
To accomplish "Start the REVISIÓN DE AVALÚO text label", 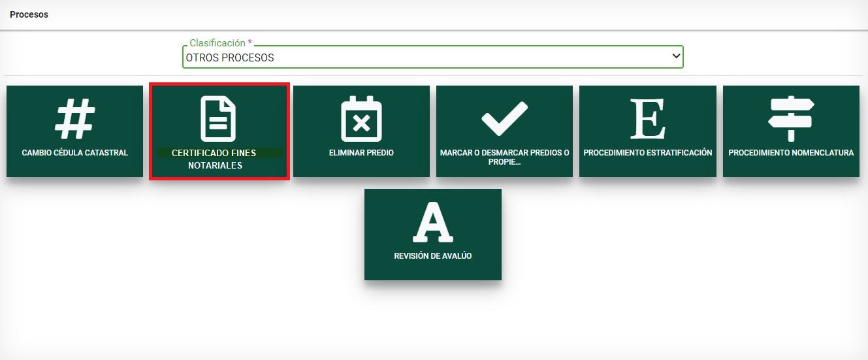I will pyautogui.click(x=432, y=256).
